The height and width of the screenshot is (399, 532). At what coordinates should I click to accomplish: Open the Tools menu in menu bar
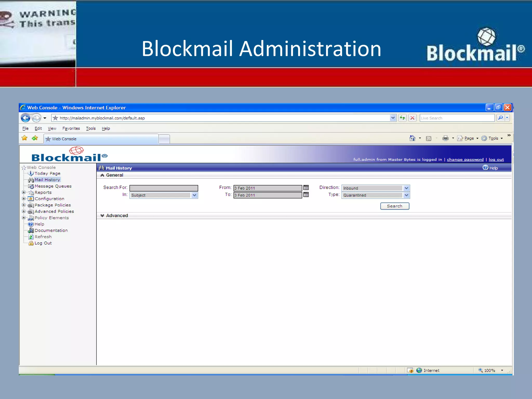click(91, 128)
